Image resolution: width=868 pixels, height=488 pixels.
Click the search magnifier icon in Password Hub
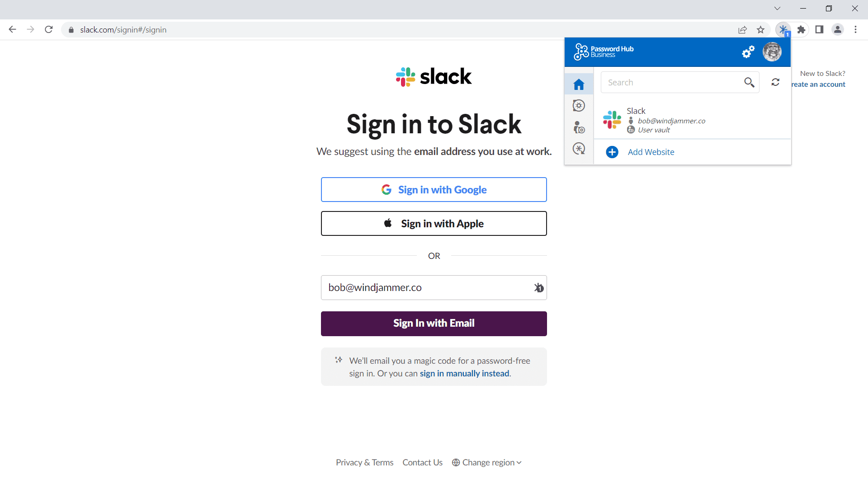750,82
